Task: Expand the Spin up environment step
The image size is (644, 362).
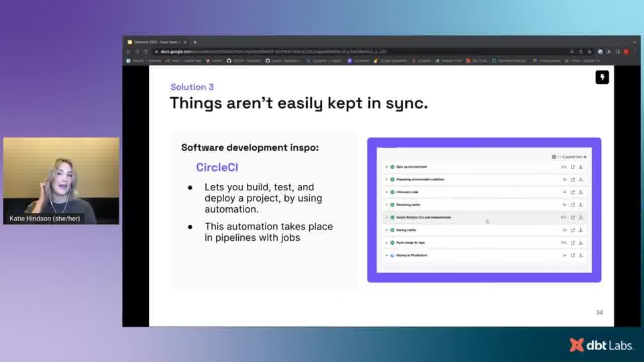Action: click(x=386, y=167)
